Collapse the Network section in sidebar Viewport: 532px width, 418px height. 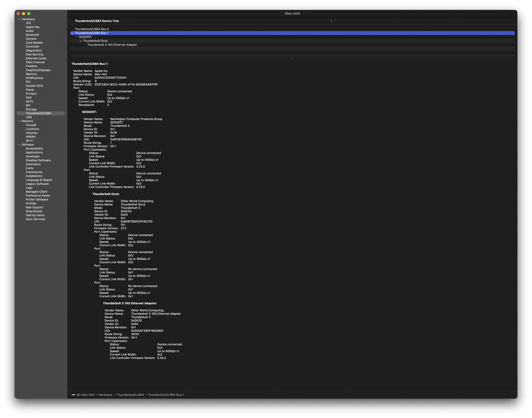19,121
